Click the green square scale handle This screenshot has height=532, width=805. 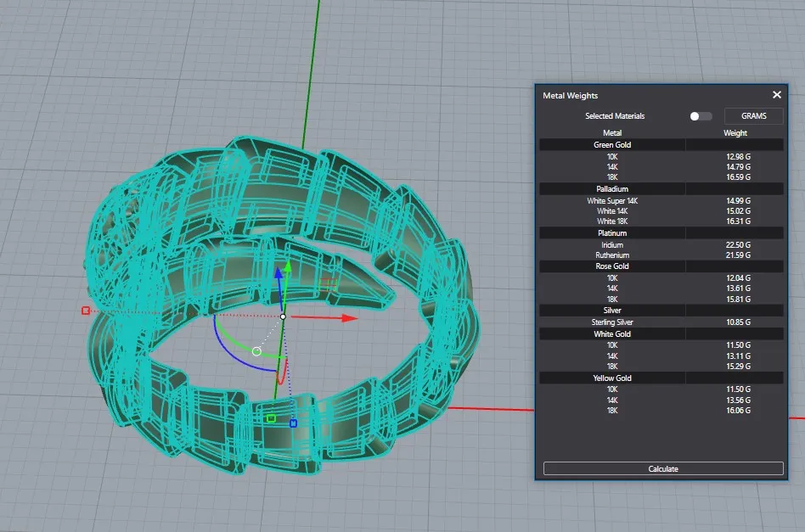[271, 418]
